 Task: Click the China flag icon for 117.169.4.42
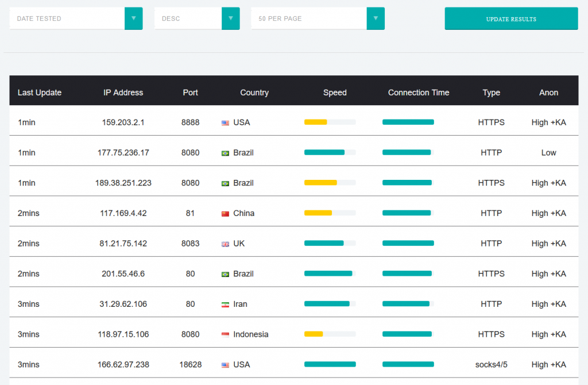225,214
